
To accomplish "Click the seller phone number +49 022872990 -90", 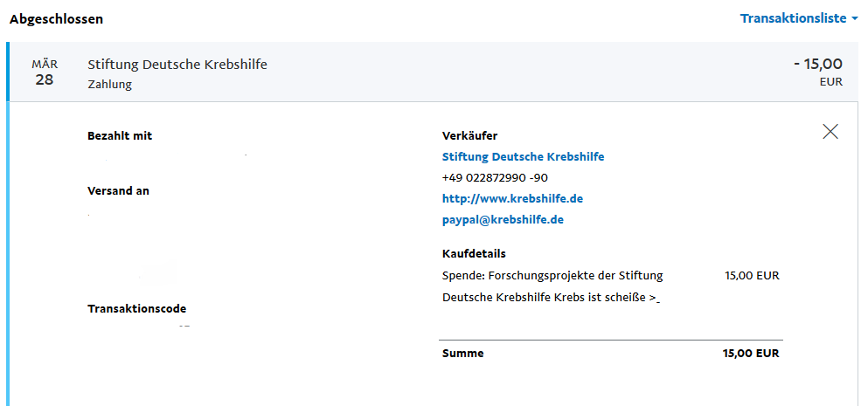I will coord(496,177).
